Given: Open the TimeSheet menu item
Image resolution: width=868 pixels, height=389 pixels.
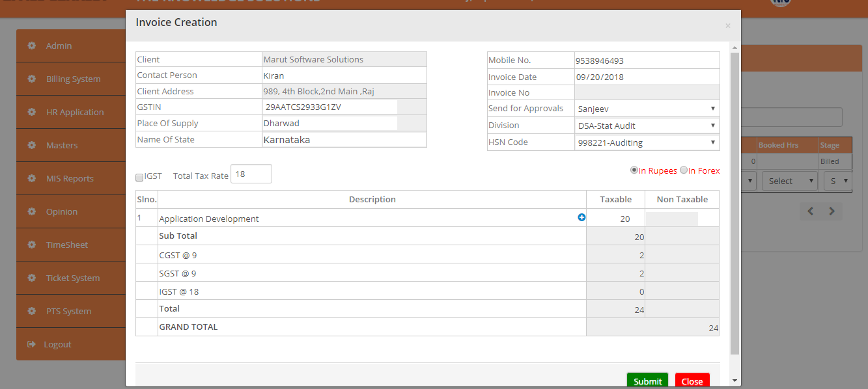Looking at the screenshot, I should click(66, 245).
